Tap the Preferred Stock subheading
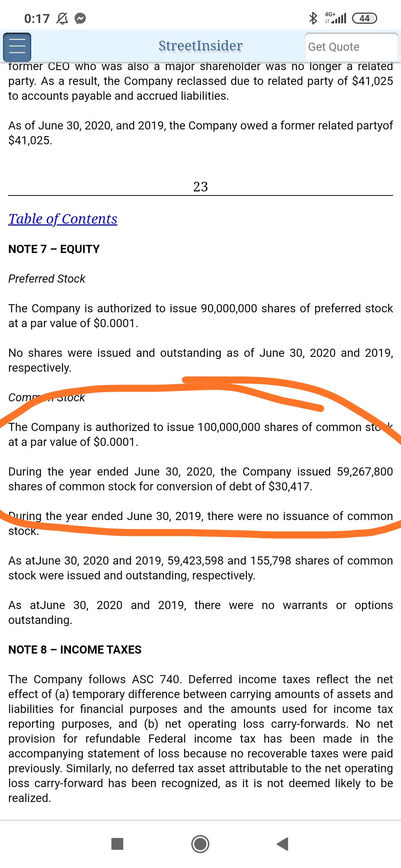Image resolution: width=401 pixels, height=868 pixels. tap(47, 279)
